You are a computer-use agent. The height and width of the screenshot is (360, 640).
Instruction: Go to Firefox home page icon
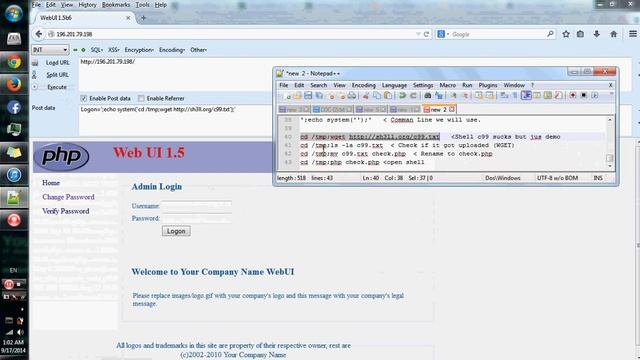(x=613, y=34)
